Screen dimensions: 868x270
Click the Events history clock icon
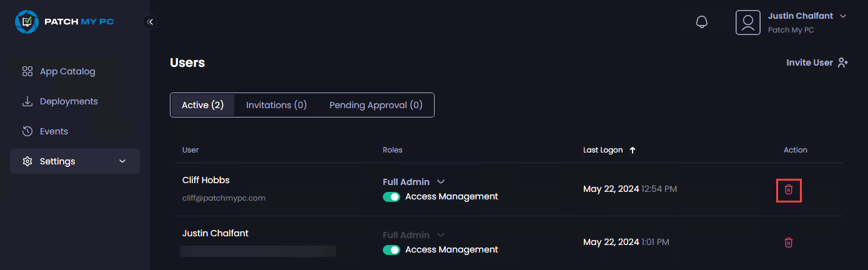coord(27,131)
